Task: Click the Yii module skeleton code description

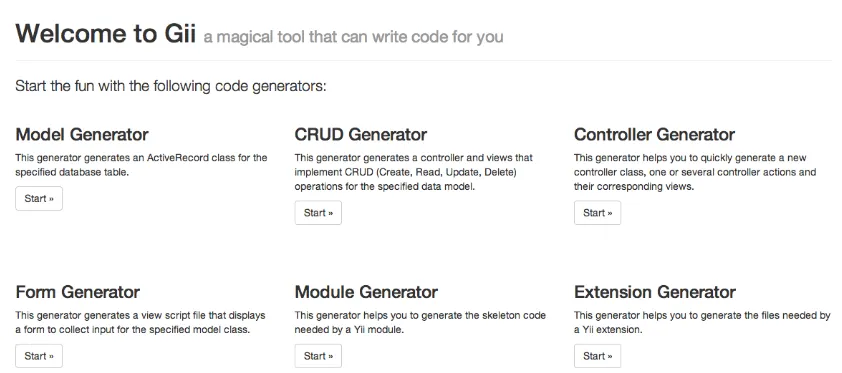Action: tap(420, 323)
